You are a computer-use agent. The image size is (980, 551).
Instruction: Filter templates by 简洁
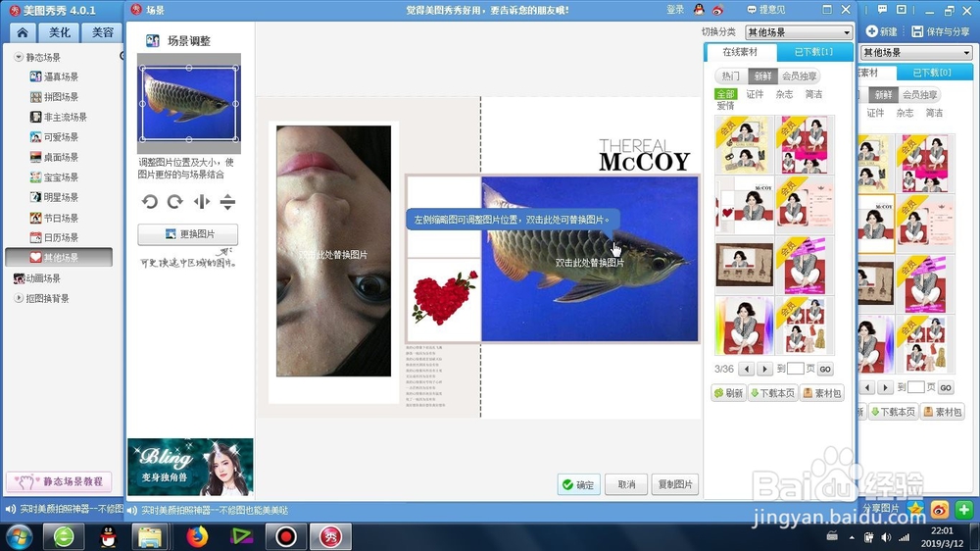point(813,94)
